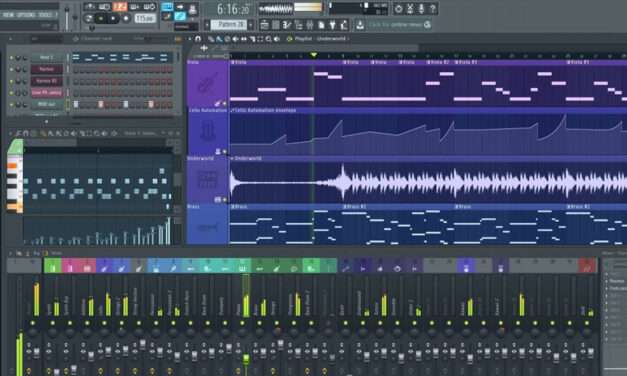Select the playlist Paint brush tool
This screenshot has height=376, width=627.
coord(219,39)
